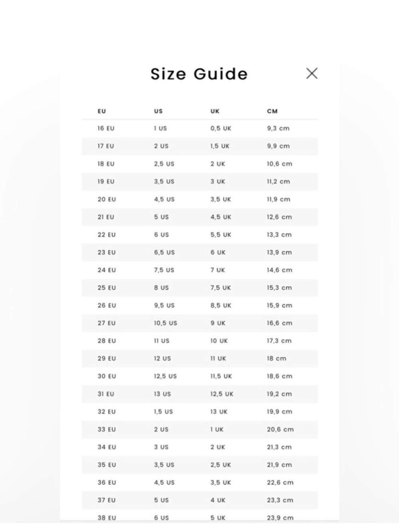Viewport: 399px width, 532px height.
Task: Select the 16 EU size row
Action: pyautogui.click(x=200, y=129)
